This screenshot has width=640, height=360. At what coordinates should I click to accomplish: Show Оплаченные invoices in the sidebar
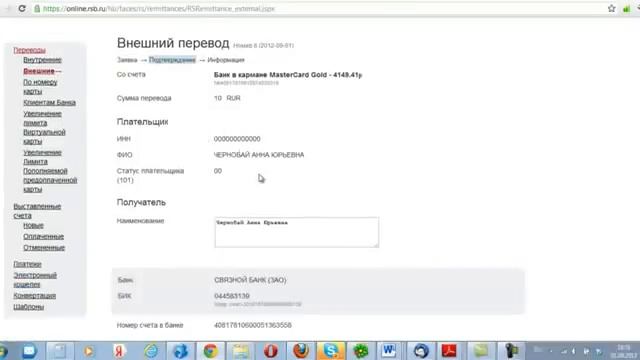coord(43,236)
